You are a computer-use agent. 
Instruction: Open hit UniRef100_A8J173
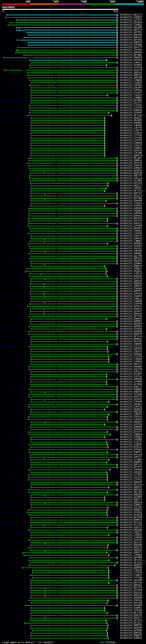131,15
